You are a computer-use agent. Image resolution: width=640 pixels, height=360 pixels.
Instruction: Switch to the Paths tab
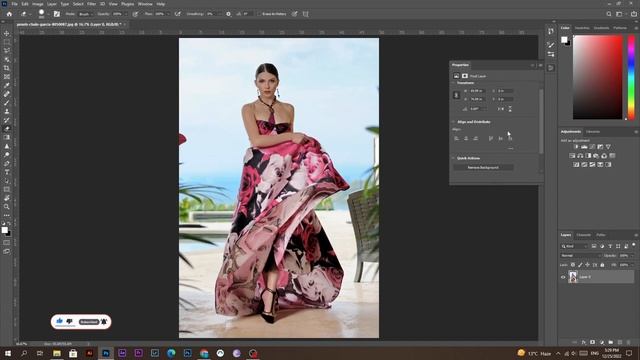[x=601, y=235]
